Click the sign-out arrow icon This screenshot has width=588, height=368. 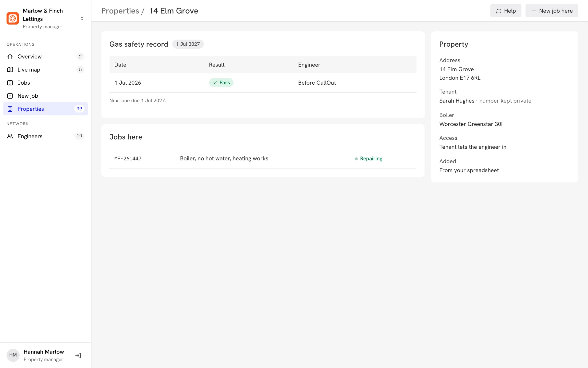78,355
